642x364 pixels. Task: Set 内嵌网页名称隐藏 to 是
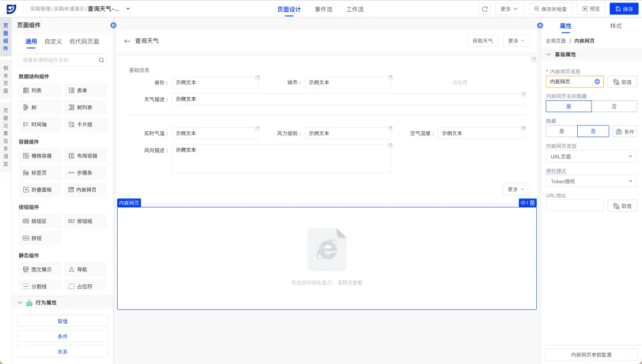pos(569,106)
